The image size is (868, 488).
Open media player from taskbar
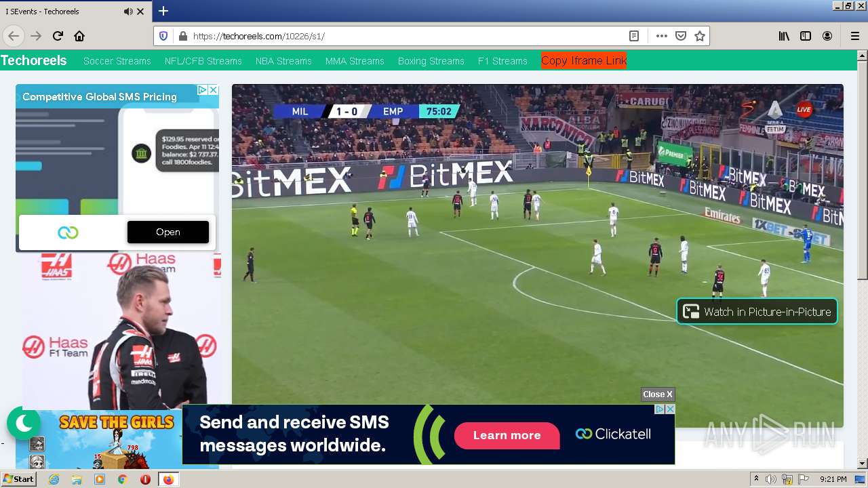100,479
